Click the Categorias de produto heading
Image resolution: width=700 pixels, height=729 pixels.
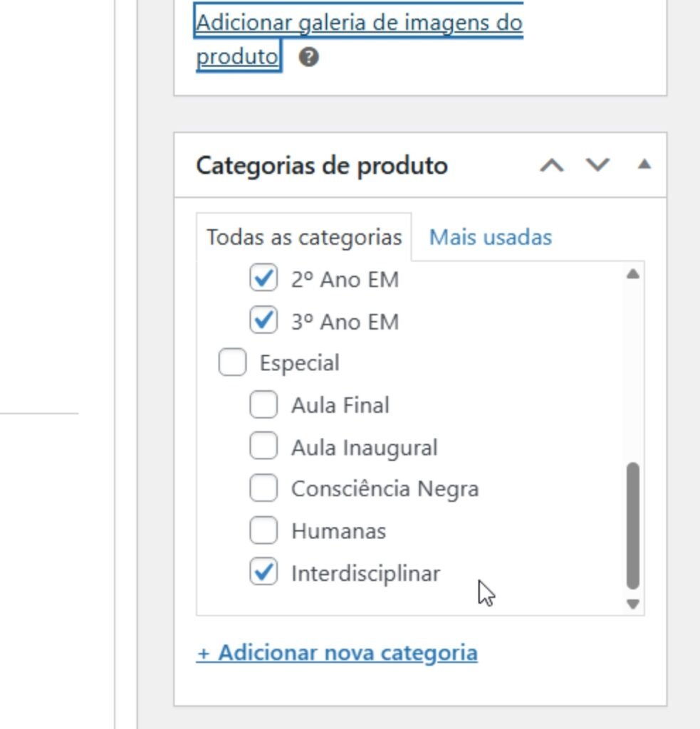click(322, 165)
